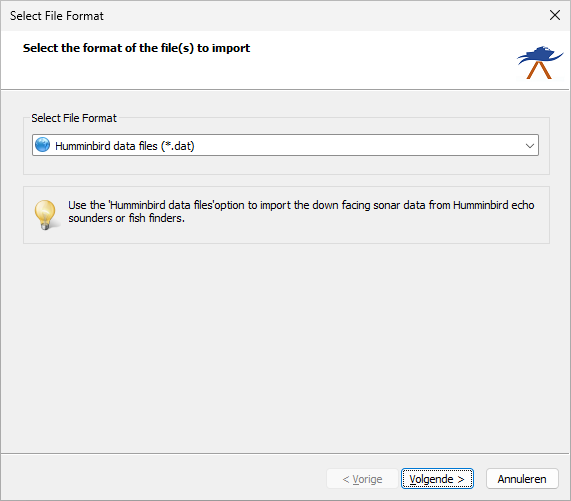Click the 'Select File Format' group box label
This screenshot has height=501, width=571.
coord(74,118)
